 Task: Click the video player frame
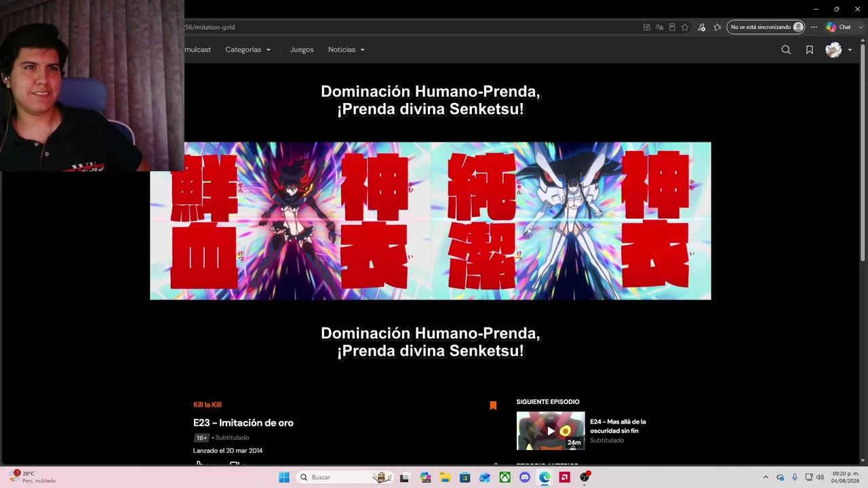pyautogui.click(x=431, y=221)
